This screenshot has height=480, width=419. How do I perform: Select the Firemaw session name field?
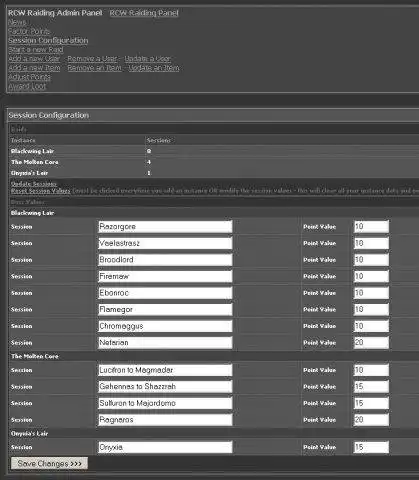pyautogui.click(x=165, y=276)
